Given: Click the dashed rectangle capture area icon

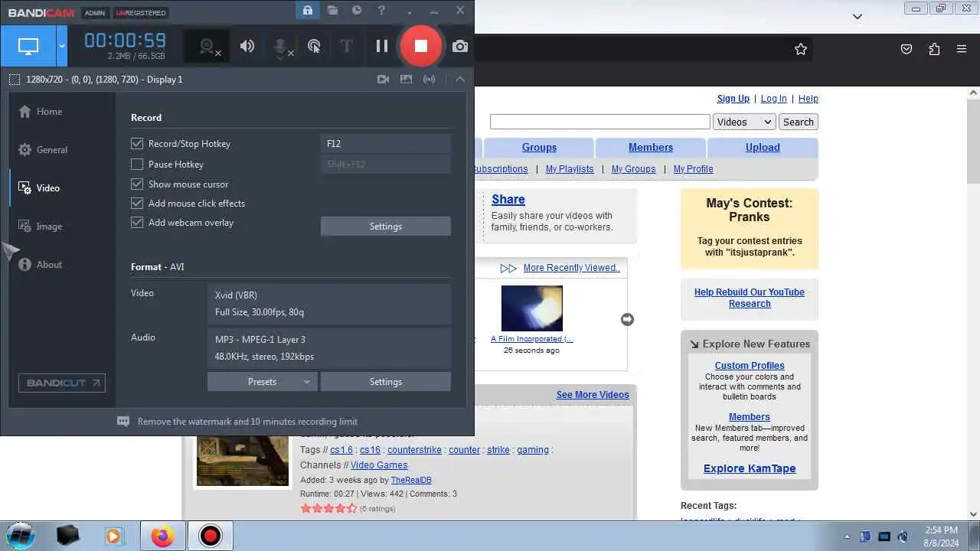Looking at the screenshot, I should [15, 79].
